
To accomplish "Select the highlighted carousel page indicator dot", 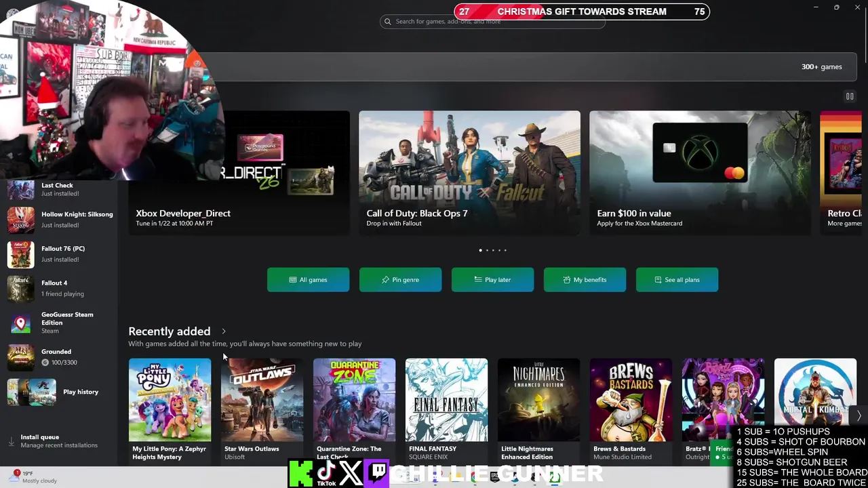I will pyautogui.click(x=481, y=250).
